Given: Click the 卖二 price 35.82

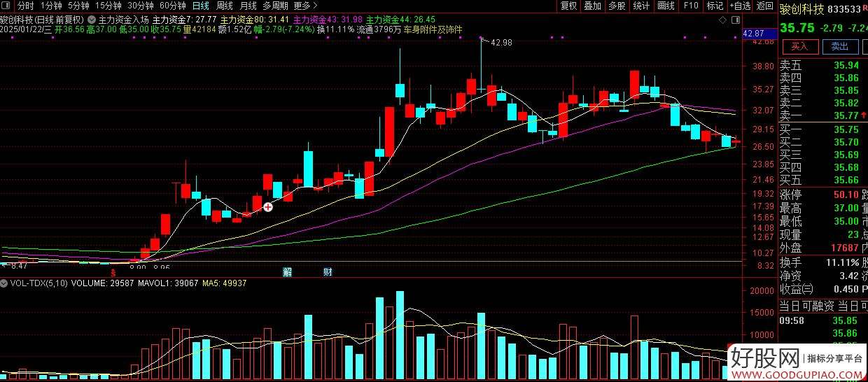Looking at the screenshot, I should (x=846, y=103).
